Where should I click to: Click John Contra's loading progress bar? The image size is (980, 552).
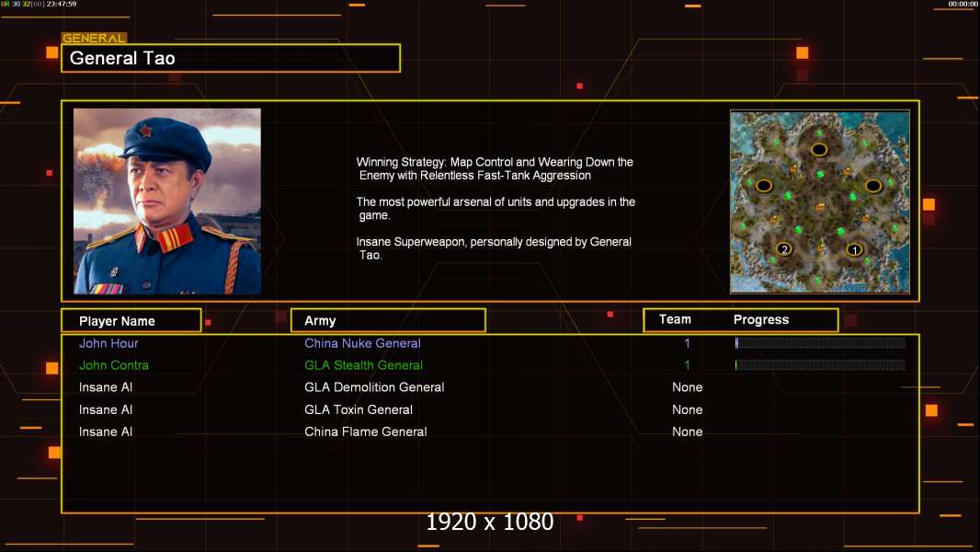point(820,365)
